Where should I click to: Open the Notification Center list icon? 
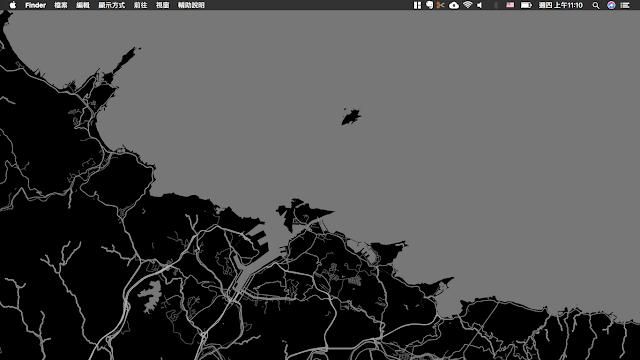(x=625, y=5)
